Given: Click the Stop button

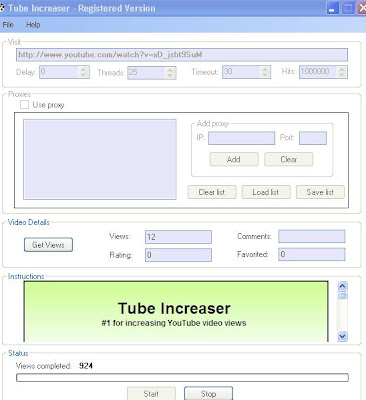Looking at the screenshot, I should click(208, 394).
